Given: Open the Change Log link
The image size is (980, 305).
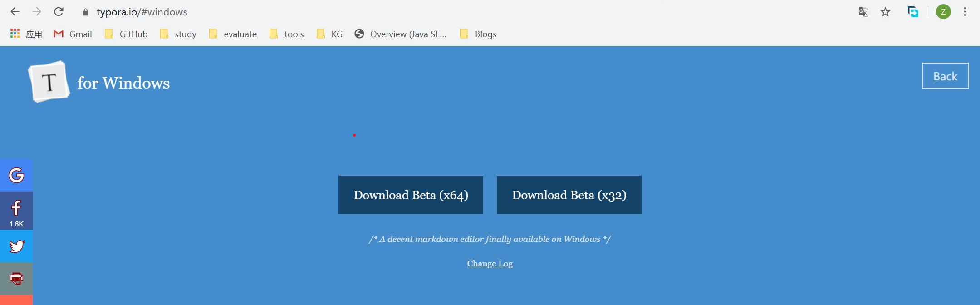Looking at the screenshot, I should pyautogui.click(x=490, y=264).
